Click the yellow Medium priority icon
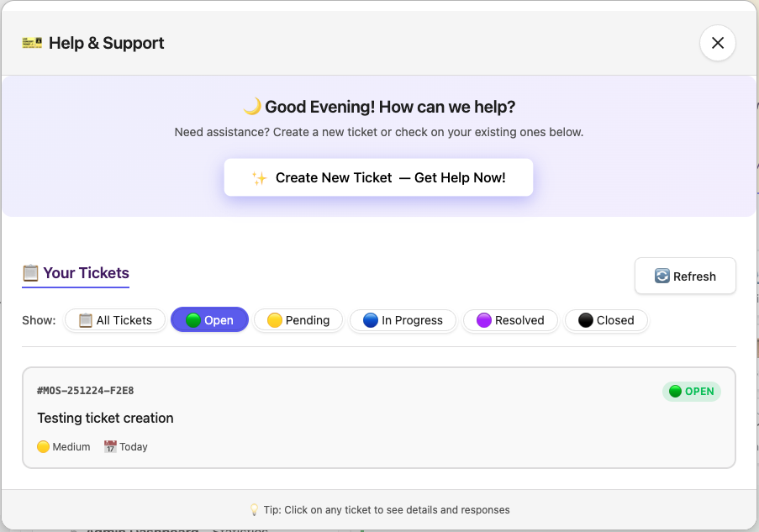The height and width of the screenshot is (532, 759). (44, 446)
